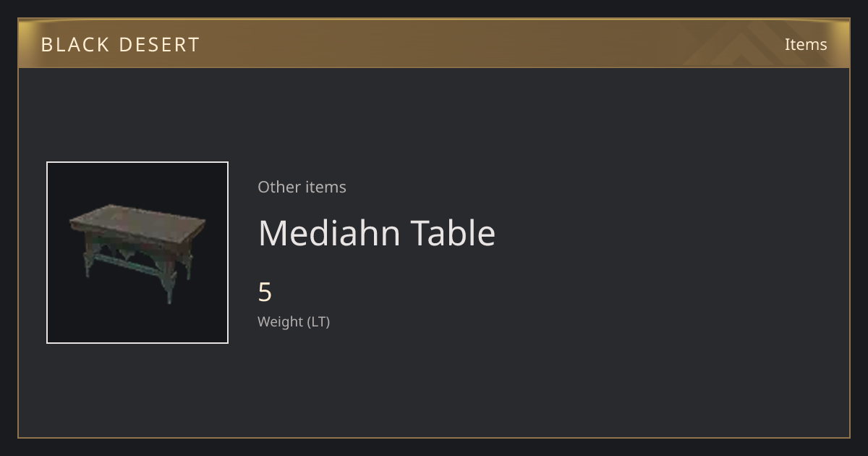
Task: Select the (LT) unit text
Action: click(318, 321)
